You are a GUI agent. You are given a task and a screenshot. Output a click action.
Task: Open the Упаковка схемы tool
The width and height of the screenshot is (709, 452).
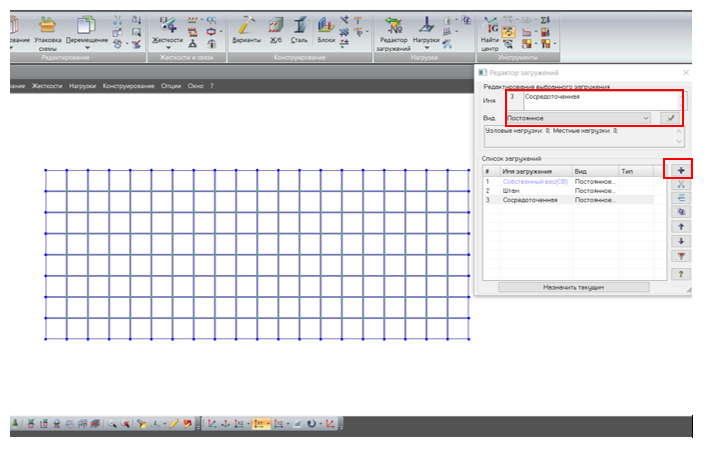tap(47, 34)
